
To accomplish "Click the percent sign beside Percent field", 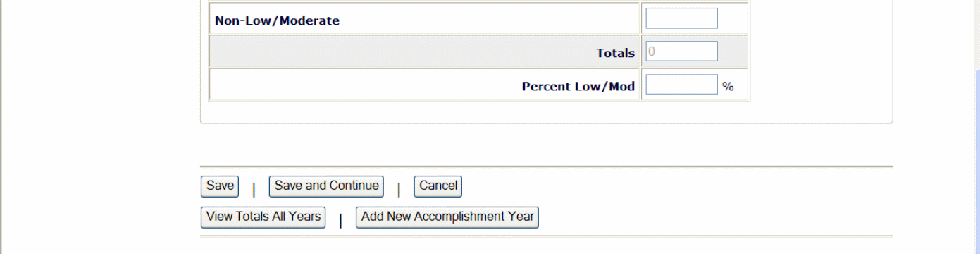I will tap(728, 87).
